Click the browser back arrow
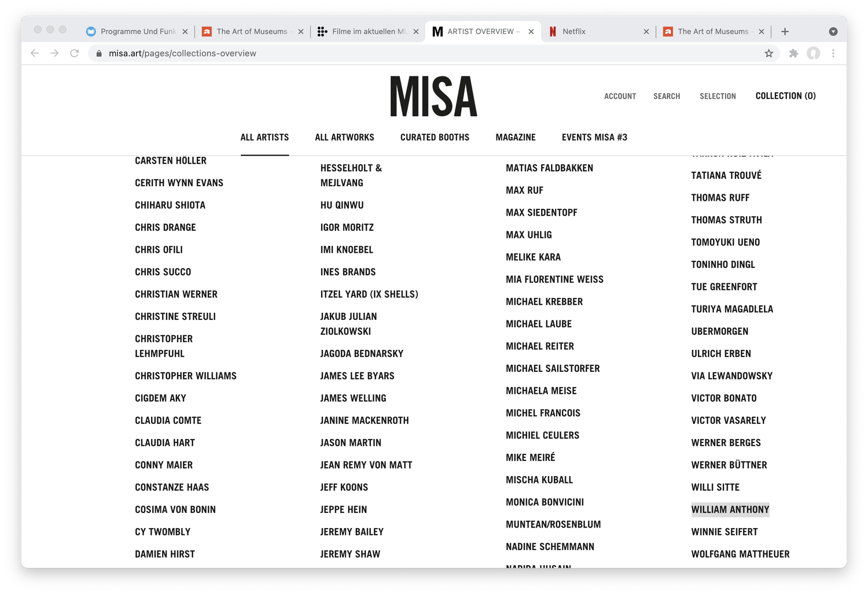This screenshot has width=868, height=594. 35,53
